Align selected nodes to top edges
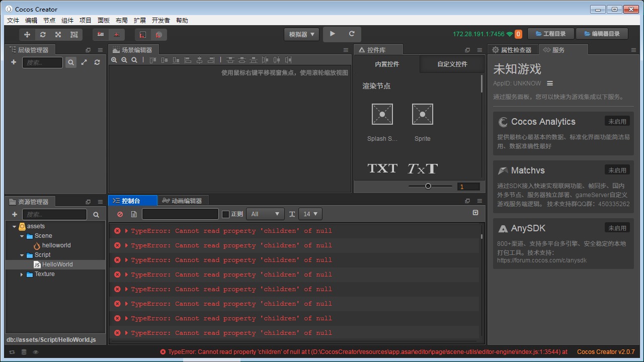 153,60
